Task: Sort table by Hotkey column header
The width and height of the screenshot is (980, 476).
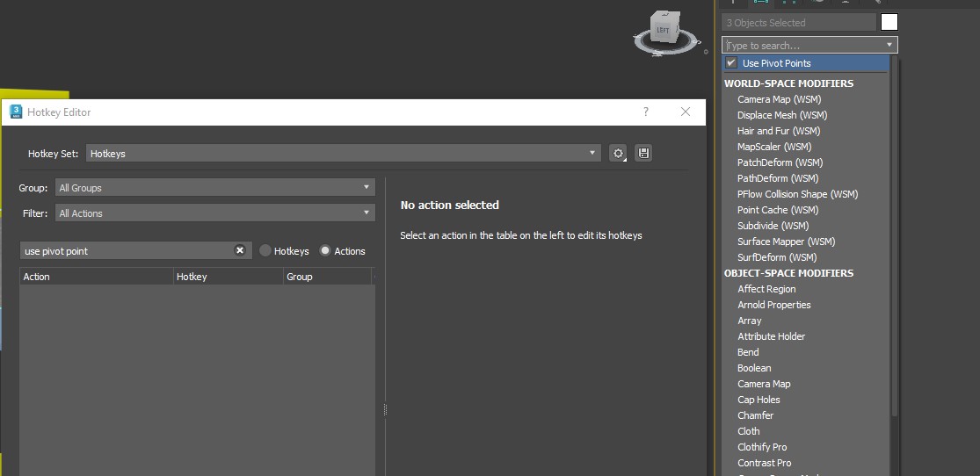Action: tap(229, 277)
